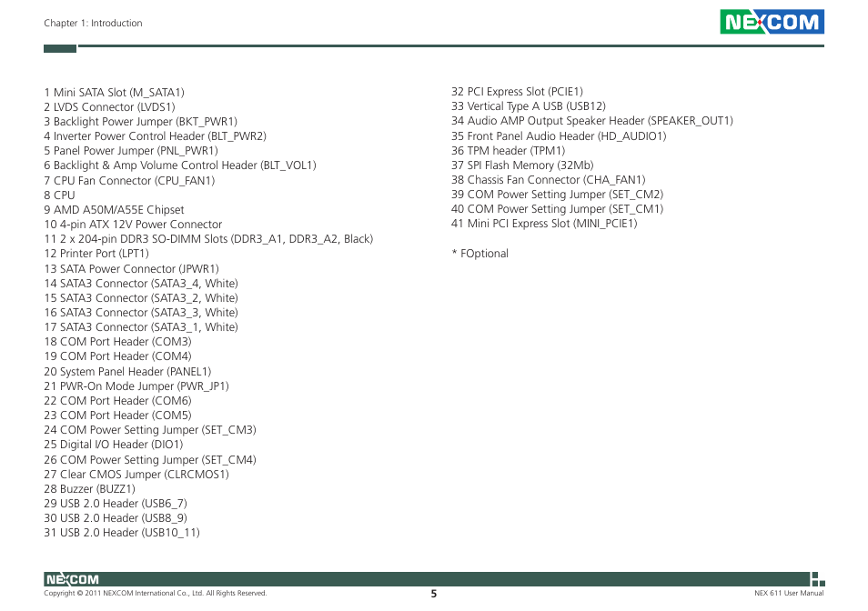Click '6 Backlight & Amp Volume Control Header' line
868x611 pixels.
coord(180,165)
